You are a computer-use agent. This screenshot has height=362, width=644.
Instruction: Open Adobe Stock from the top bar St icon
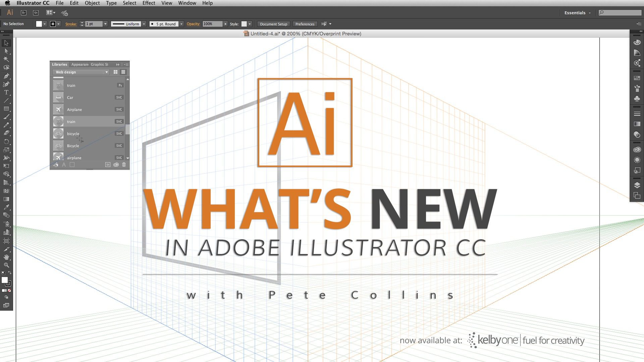coord(36,13)
